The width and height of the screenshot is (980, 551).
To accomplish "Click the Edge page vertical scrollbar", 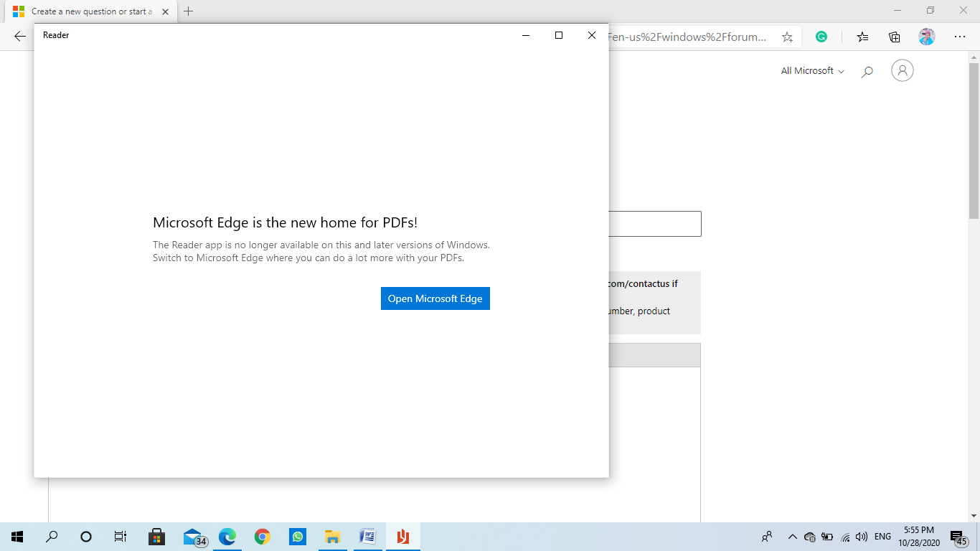I will coord(974,140).
